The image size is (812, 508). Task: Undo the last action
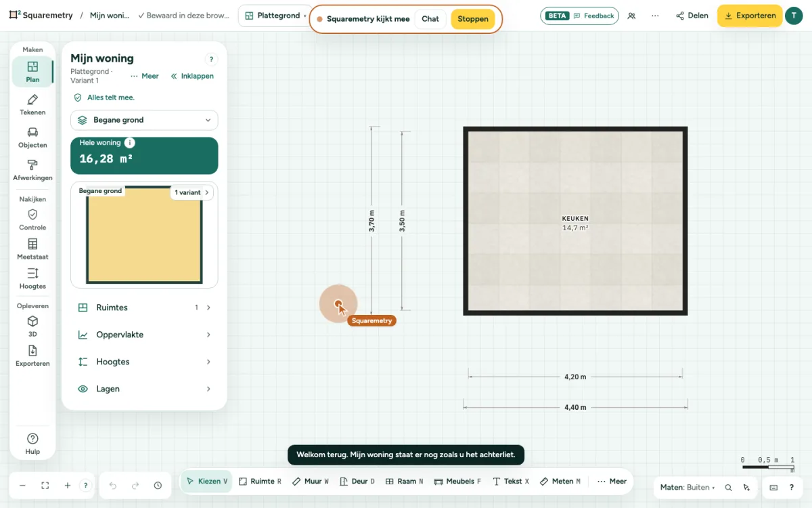tap(113, 486)
